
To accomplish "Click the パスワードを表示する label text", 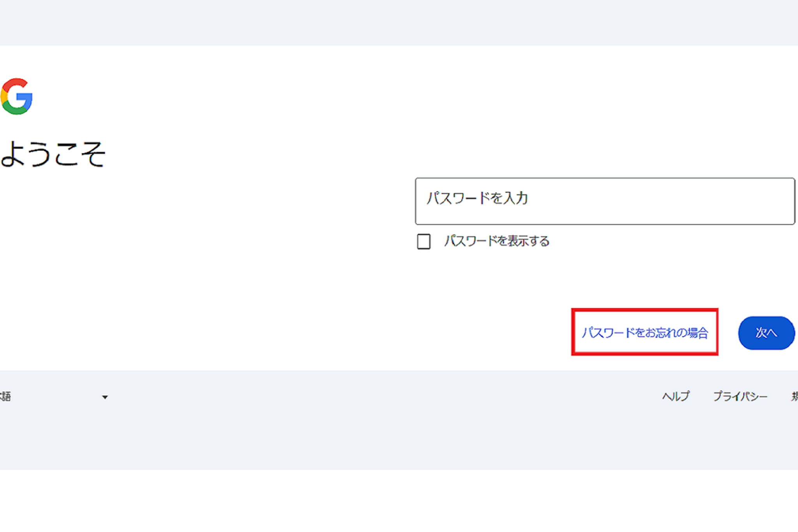I will (x=497, y=241).
